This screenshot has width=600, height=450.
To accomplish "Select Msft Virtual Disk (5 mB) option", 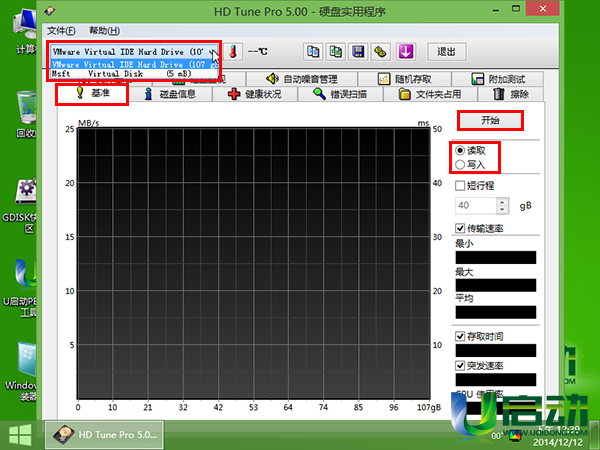I will [134, 73].
